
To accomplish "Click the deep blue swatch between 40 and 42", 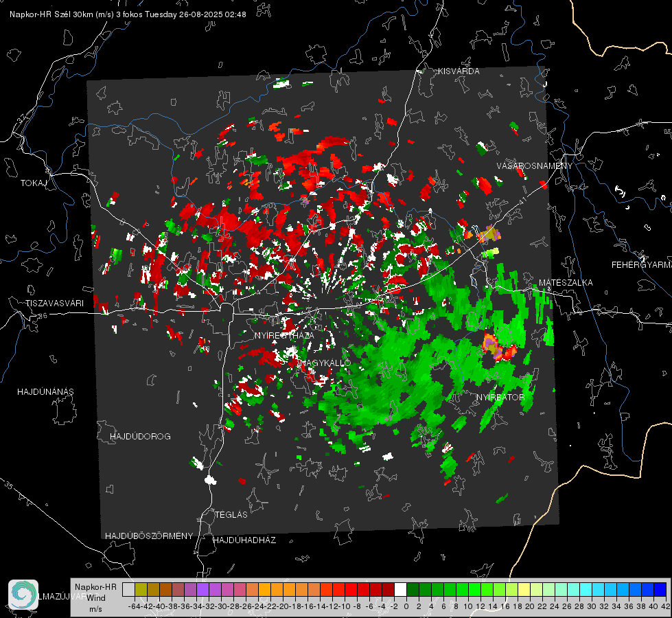I will pyautogui.click(x=660, y=590).
